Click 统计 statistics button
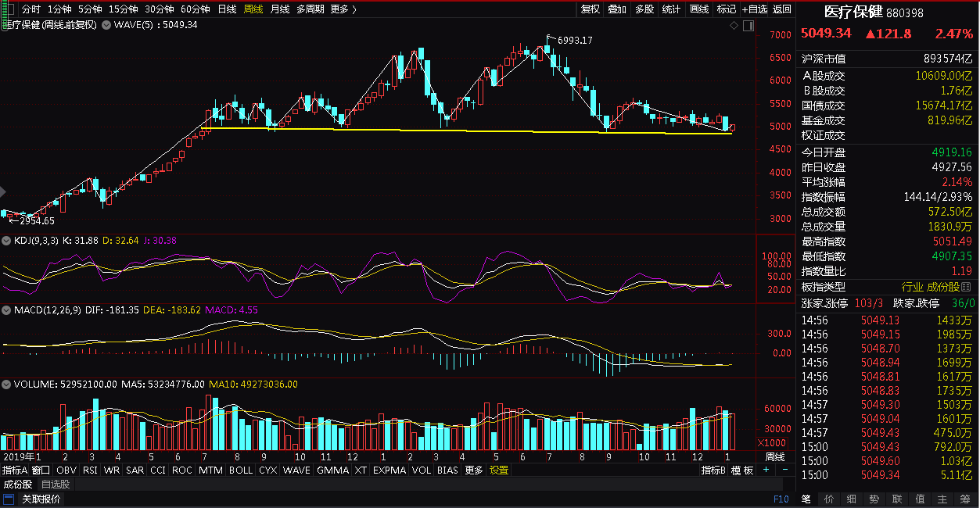Viewport: 980px width, 508px height. tap(671, 9)
